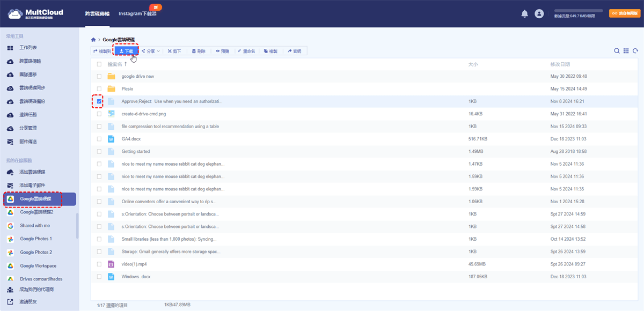Select video(1).mp4 file name
Image resolution: width=644 pixels, height=311 pixels.
click(x=135, y=264)
